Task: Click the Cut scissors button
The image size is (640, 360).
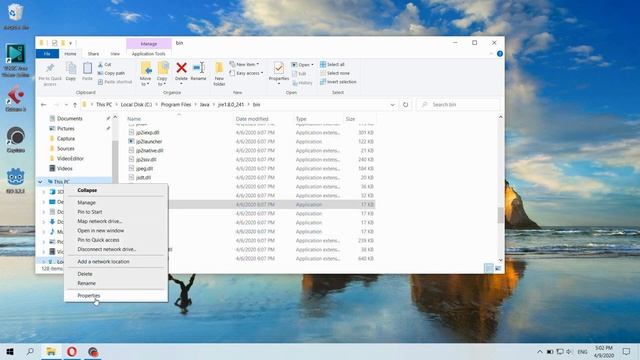Action: click(105, 64)
